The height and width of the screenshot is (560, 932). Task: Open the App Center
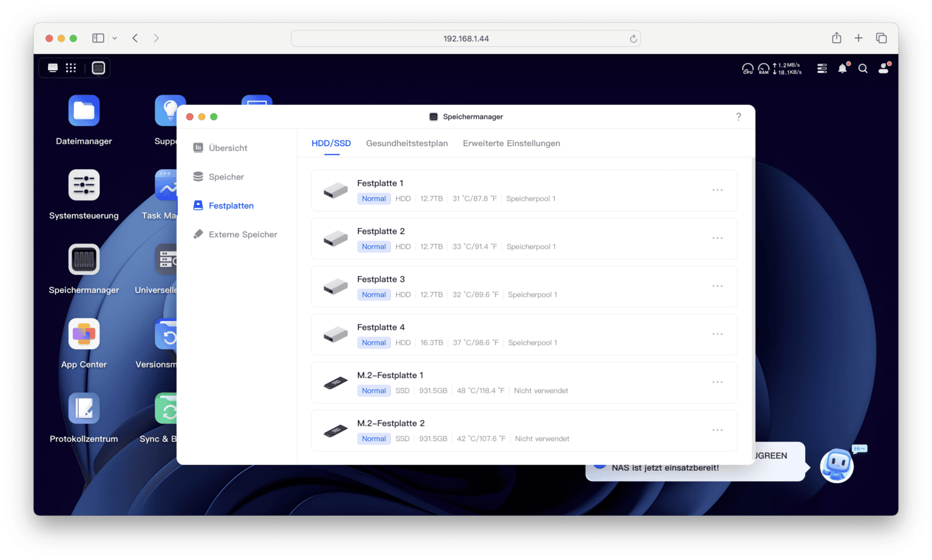click(x=84, y=334)
